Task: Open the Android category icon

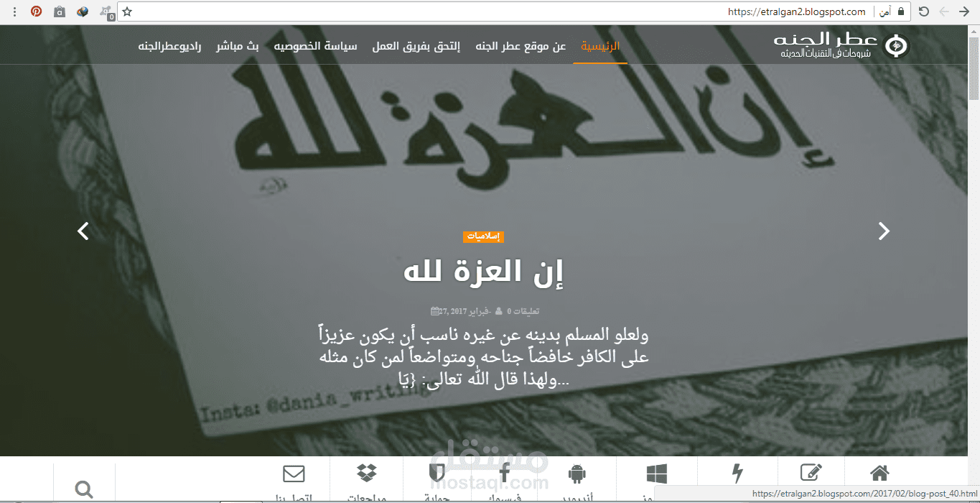Action: pyautogui.click(x=577, y=474)
